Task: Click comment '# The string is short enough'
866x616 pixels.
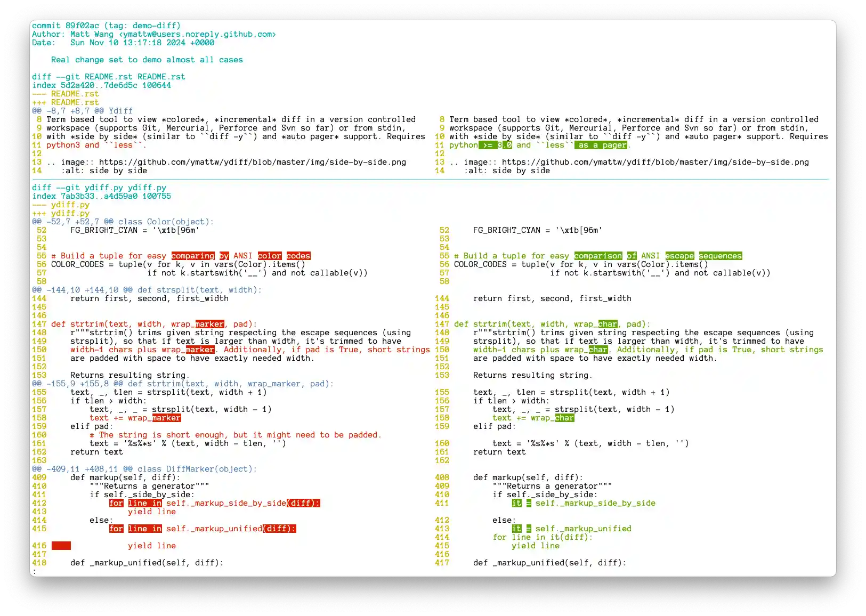Action: pyautogui.click(x=236, y=435)
